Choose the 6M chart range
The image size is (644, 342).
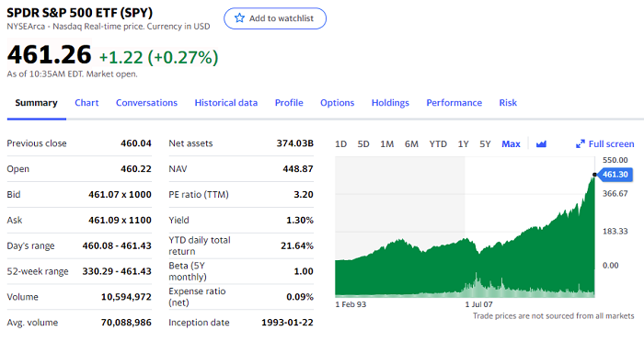tap(411, 144)
